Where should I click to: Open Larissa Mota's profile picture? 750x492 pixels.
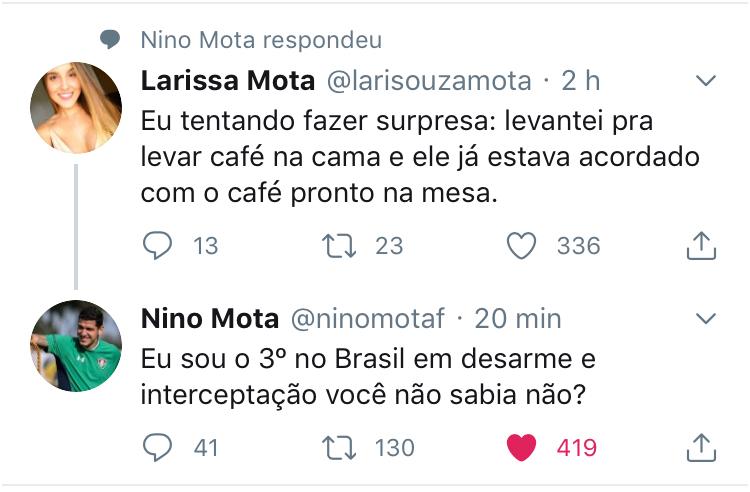tap(76, 108)
